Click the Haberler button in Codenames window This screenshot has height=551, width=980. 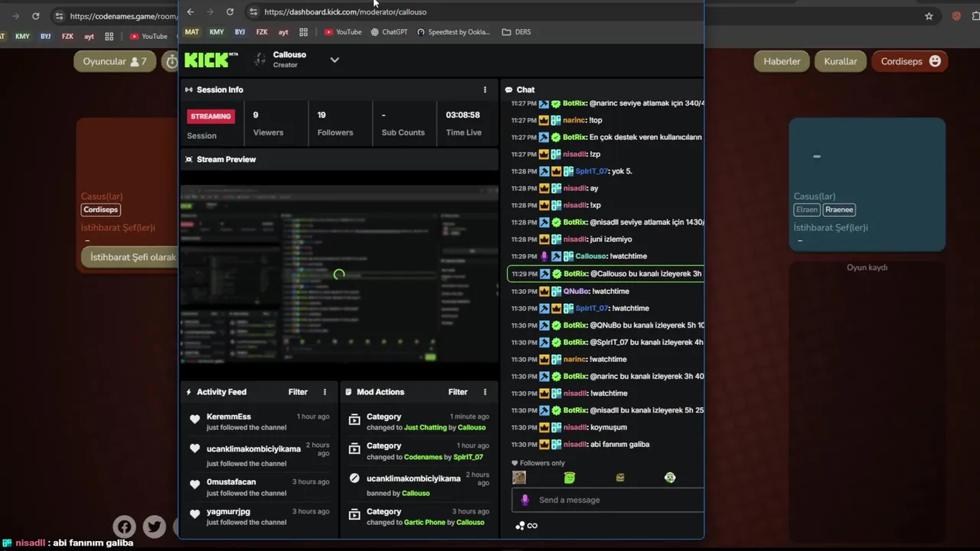(x=782, y=61)
